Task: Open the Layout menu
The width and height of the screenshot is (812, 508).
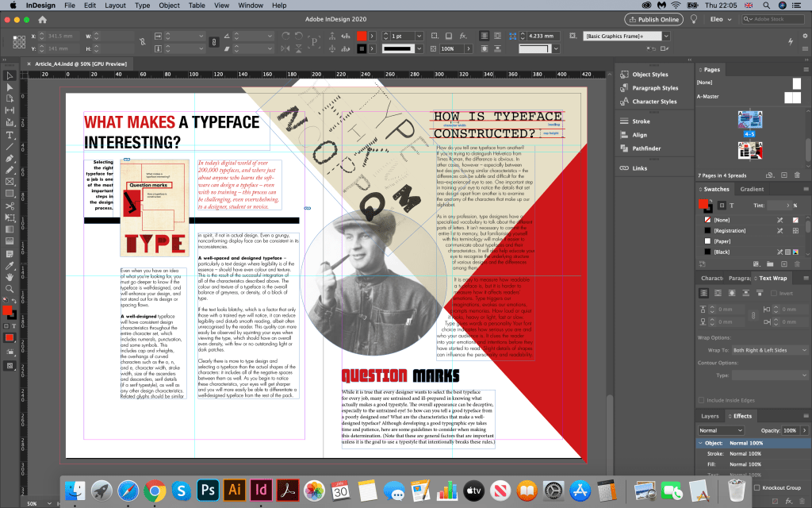Action: point(115,6)
